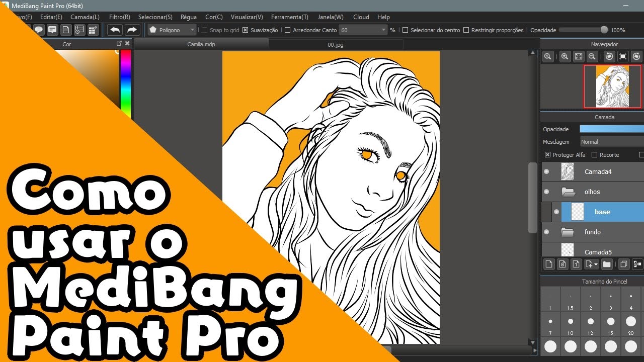Zoom in using Navegador plus magnifier
The image size is (644, 362).
[565, 57]
